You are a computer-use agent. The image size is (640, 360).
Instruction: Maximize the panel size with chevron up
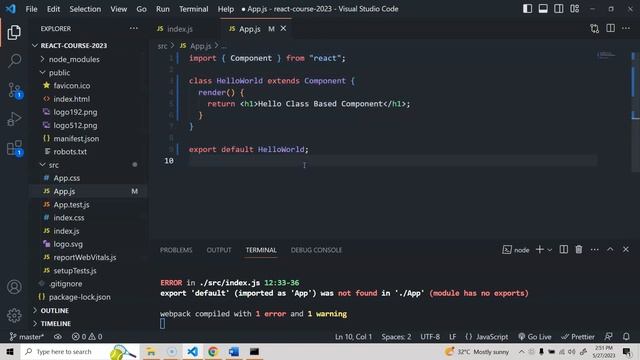(610, 249)
